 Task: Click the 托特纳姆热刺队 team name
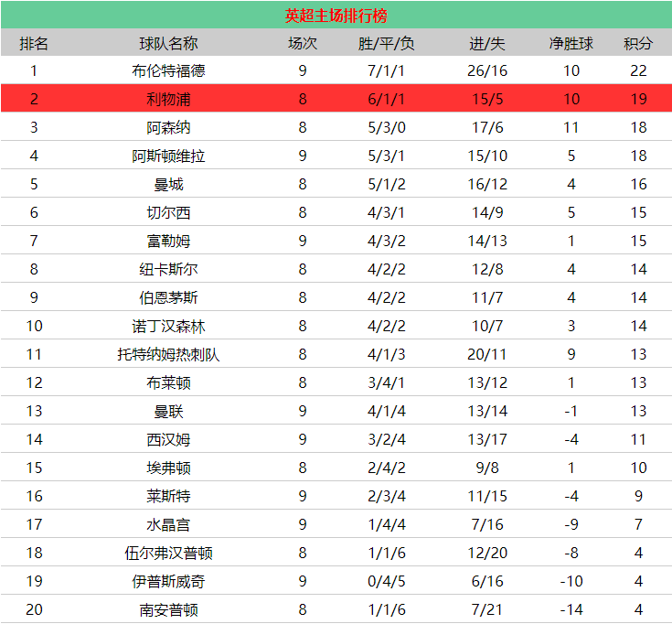168,354
